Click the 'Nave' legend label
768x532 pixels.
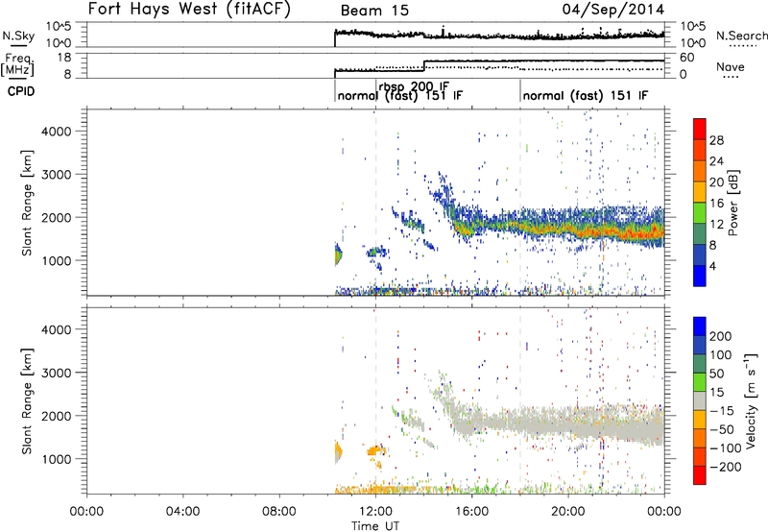tap(731, 66)
